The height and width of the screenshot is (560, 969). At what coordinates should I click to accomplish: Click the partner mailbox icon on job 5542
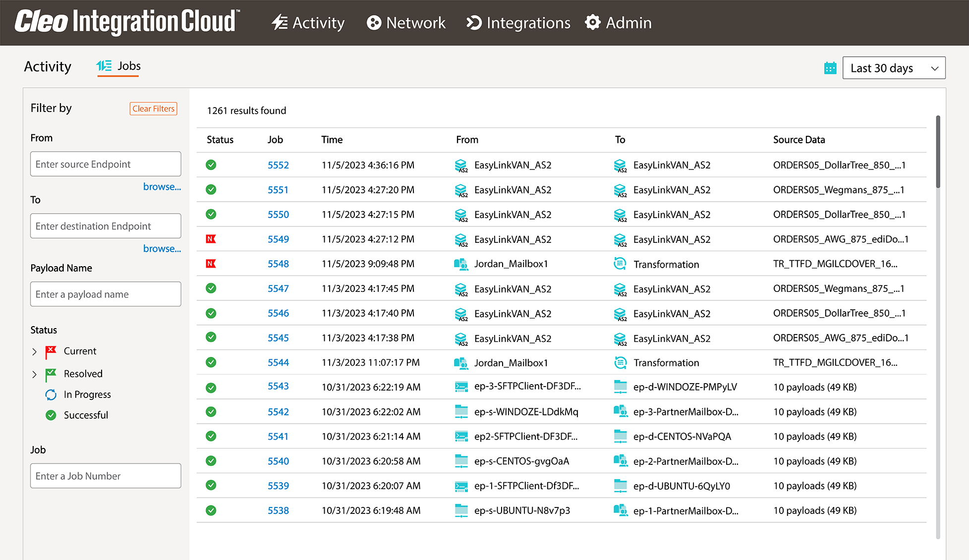[620, 411]
